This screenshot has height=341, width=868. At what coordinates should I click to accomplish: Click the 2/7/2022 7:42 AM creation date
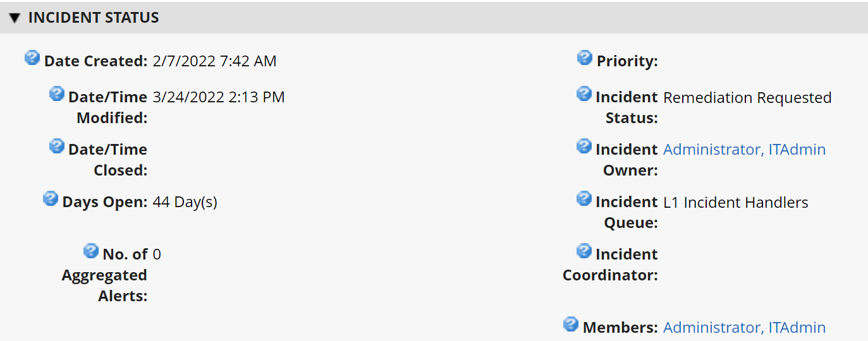(x=214, y=61)
